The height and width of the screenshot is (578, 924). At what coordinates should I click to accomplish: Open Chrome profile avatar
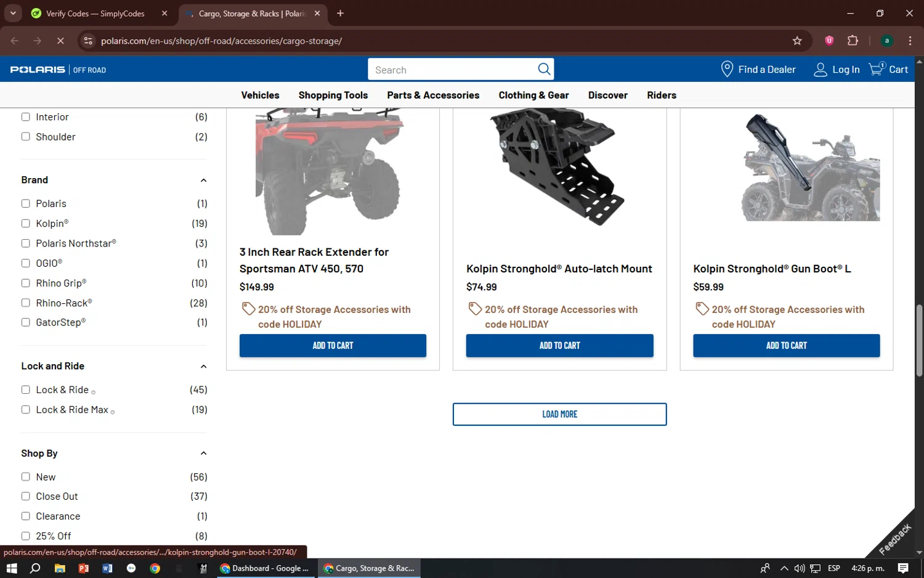pyautogui.click(x=887, y=41)
